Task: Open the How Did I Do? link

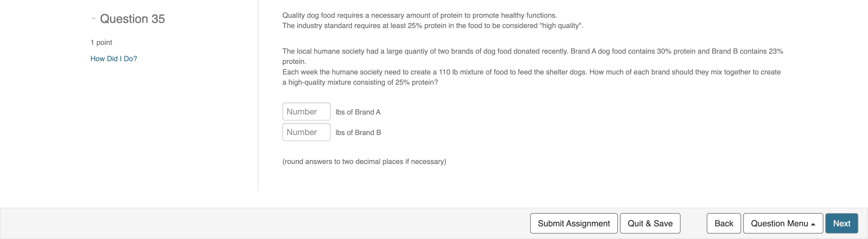Action: (114, 59)
